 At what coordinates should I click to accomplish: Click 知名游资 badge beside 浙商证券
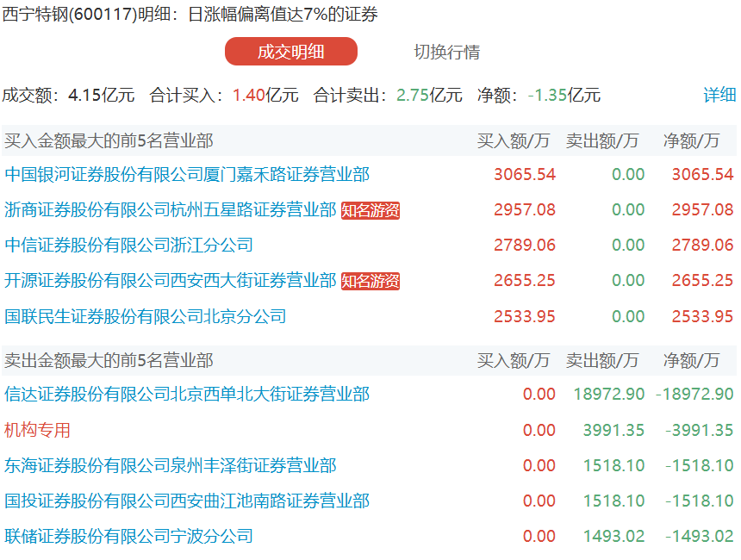[x=370, y=210]
